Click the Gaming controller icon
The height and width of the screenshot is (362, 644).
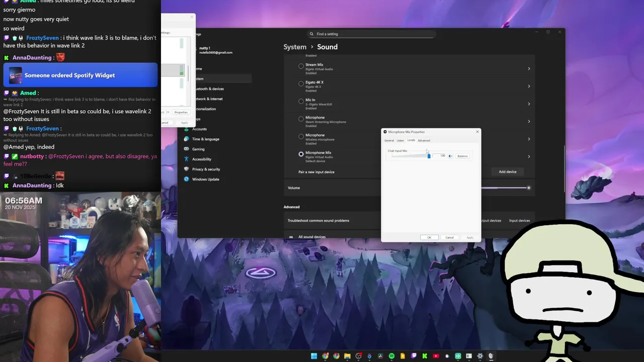[187, 149]
